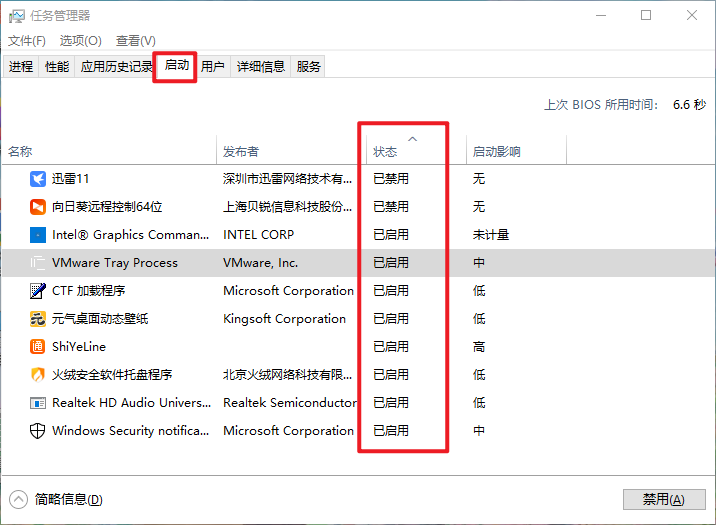Switch to the 进程 tab
The width and height of the screenshot is (716, 525).
pyautogui.click(x=21, y=67)
